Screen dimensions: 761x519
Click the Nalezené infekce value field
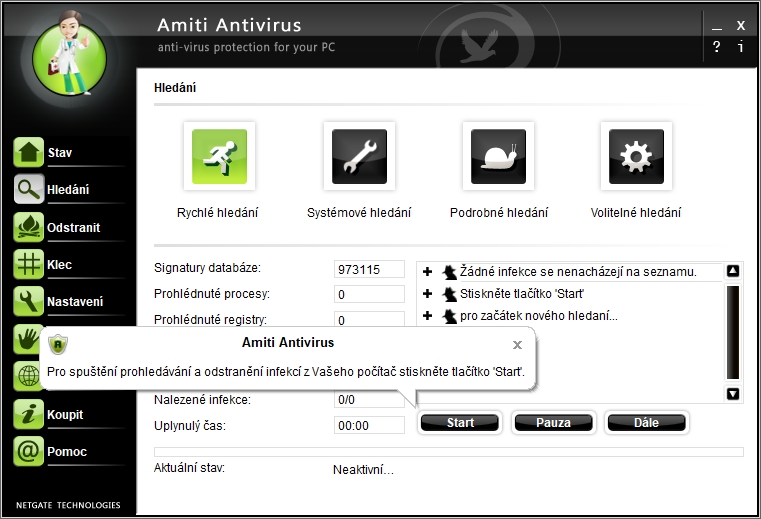click(x=369, y=400)
